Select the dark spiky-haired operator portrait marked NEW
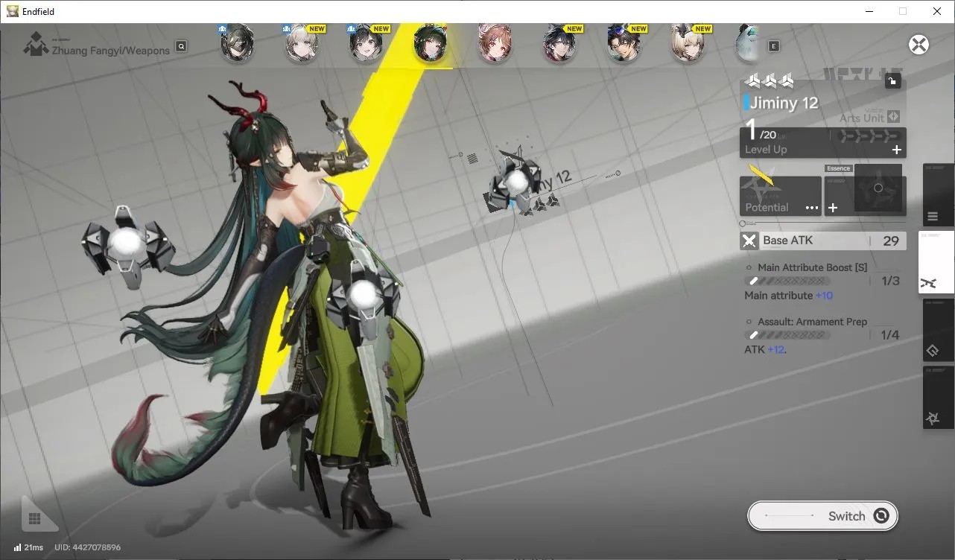955x560 pixels. [x=559, y=43]
